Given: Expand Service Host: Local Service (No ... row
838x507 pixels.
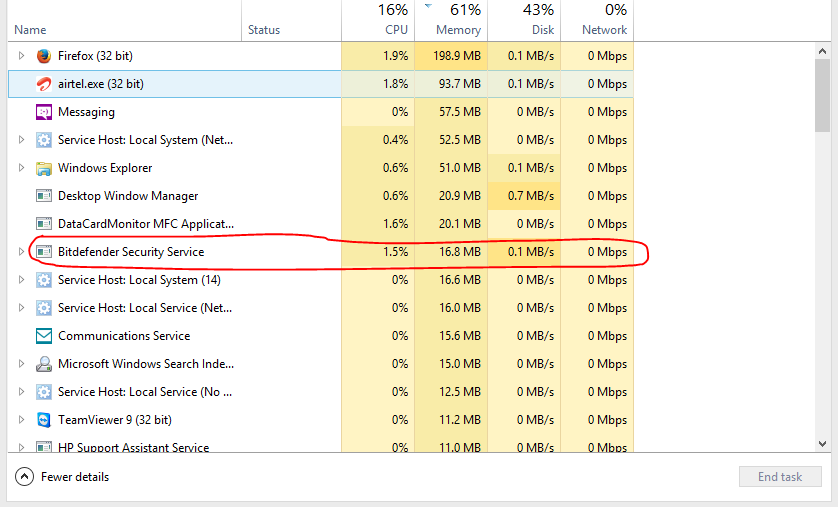Looking at the screenshot, I should (x=21, y=392).
